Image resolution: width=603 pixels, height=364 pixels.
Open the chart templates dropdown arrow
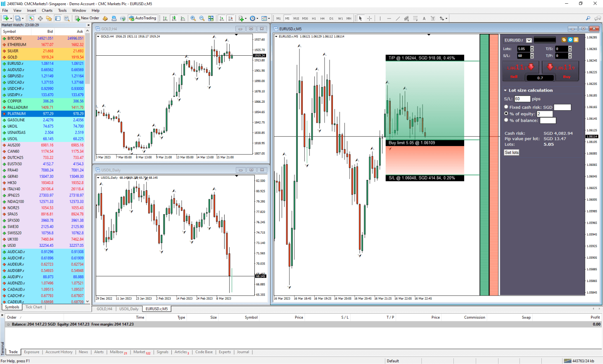[x=269, y=18]
